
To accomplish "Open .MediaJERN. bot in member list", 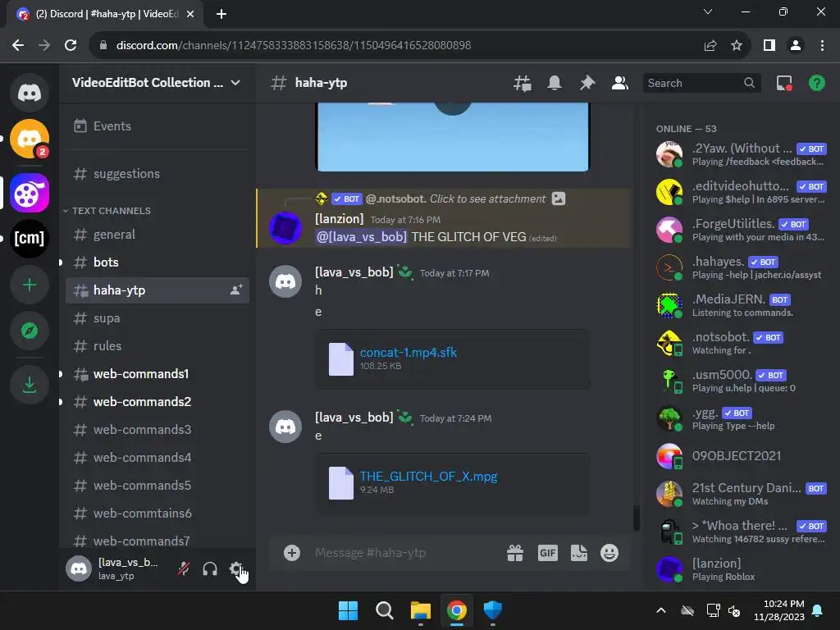I will point(741,305).
